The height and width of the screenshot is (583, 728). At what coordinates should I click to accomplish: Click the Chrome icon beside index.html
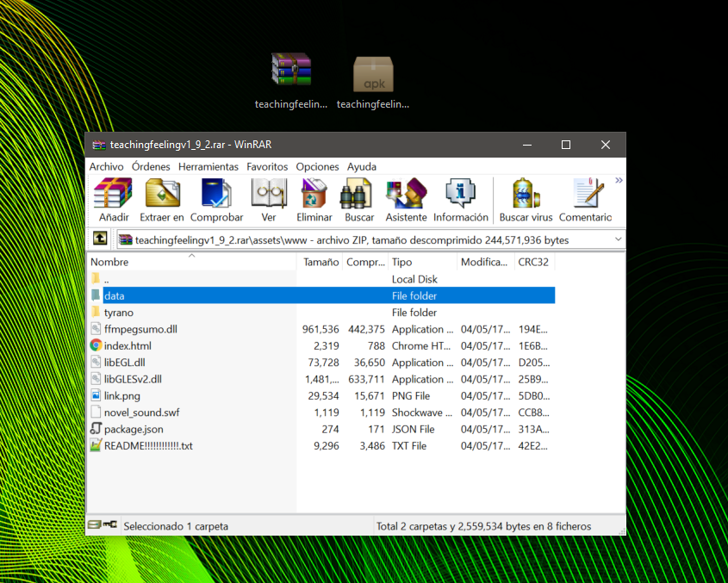pyautogui.click(x=96, y=345)
